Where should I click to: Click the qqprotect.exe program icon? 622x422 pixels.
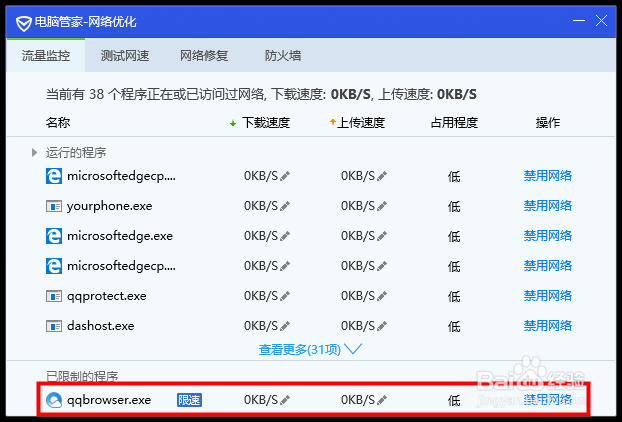[x=54, y=296]
